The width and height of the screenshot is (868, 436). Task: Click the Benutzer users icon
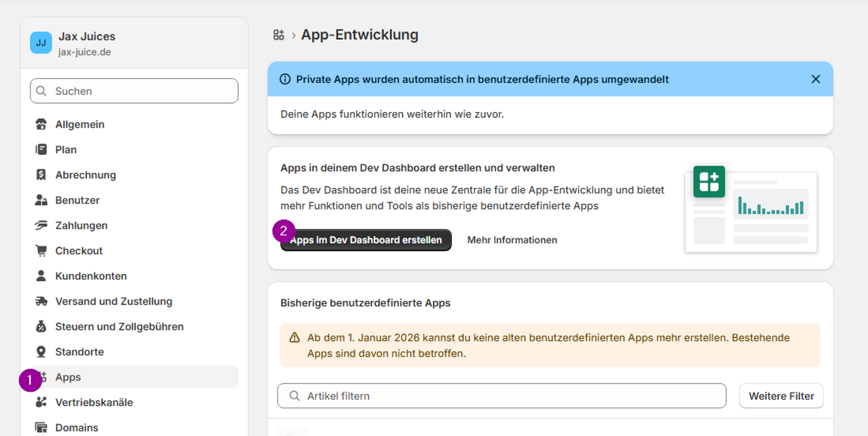point(41,200)
